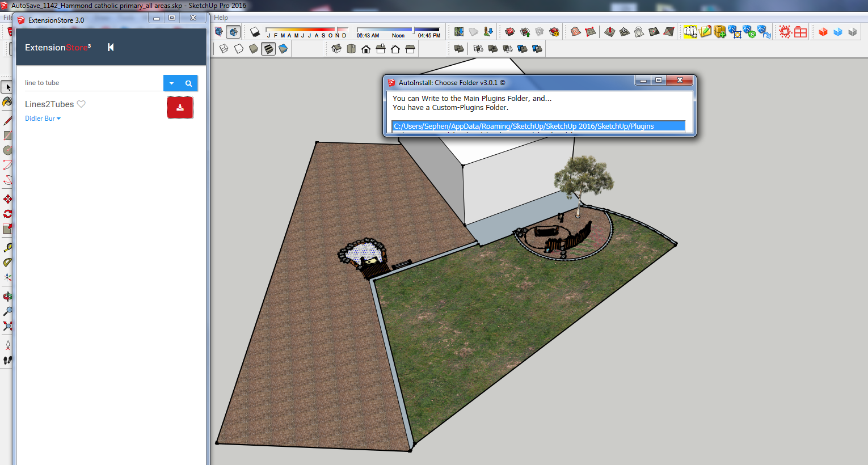The image size is (868, 465).
Task: Activate the Move tool
Action: pos(7,199)
